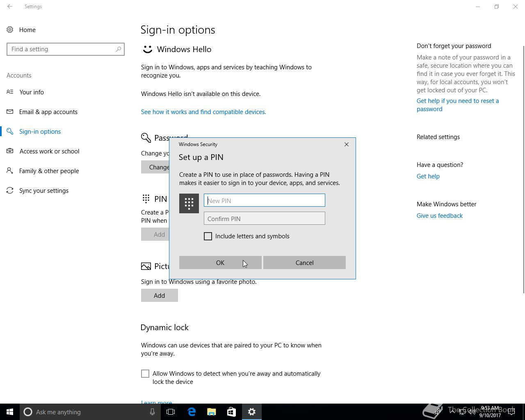The width and height of the screenshot is (525, 420).
Task: Open Home in Settings sidebar
Action: point(27,30)
